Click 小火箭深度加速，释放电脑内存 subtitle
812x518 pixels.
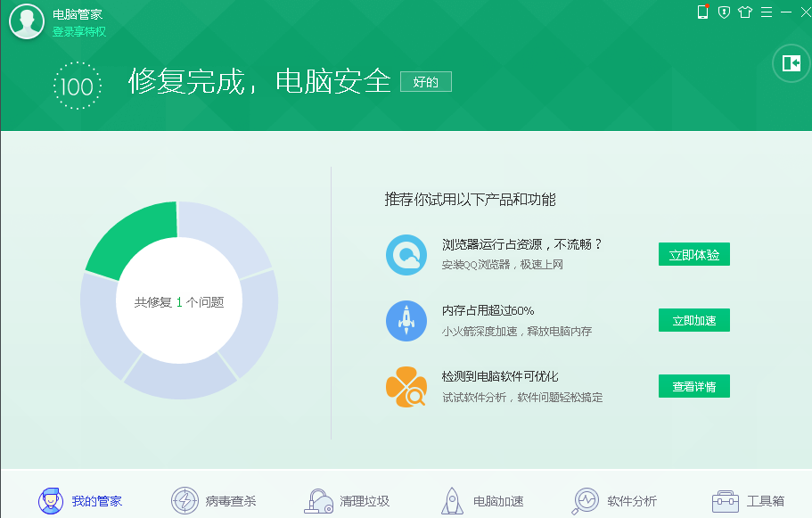coord(517,331)
